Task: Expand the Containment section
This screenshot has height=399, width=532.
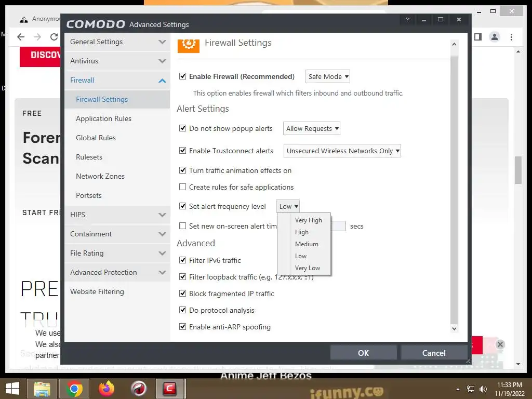Action: 117,234
